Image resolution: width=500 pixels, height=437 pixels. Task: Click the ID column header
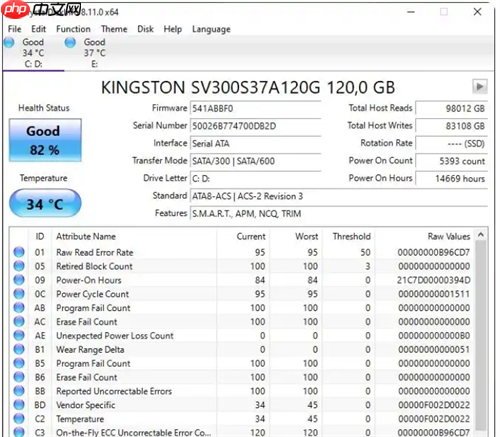pos(40,236)
